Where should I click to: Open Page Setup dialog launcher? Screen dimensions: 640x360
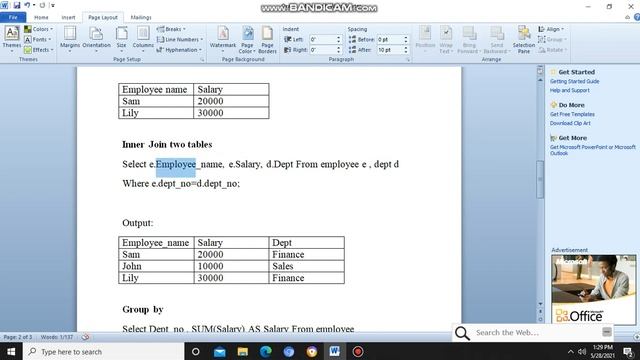tap(202, 60)
